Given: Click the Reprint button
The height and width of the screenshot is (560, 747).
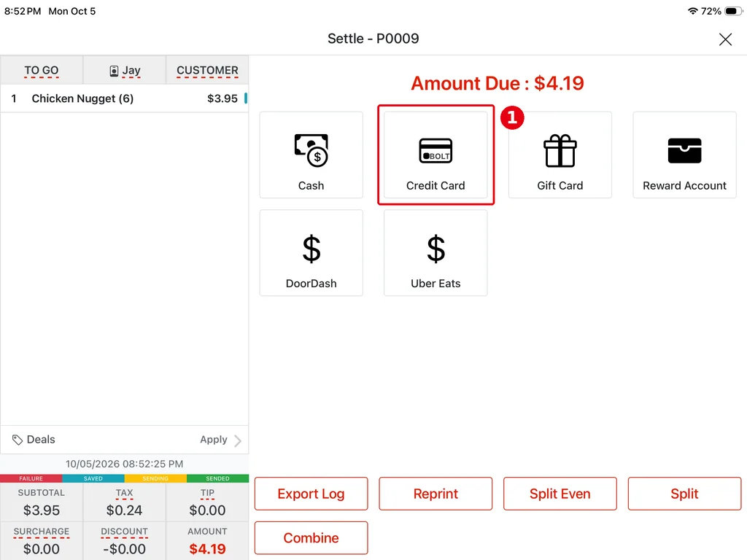Looking at the screenshot, I should point(436,494).
